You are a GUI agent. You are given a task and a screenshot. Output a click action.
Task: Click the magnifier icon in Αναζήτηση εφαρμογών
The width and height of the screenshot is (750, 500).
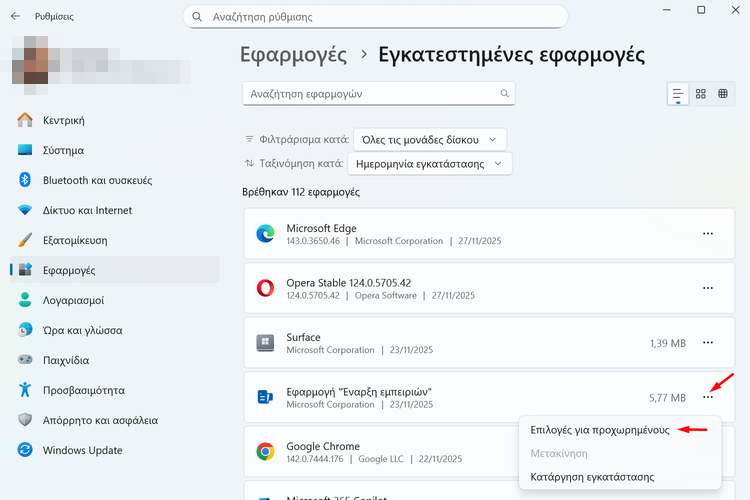[505, 93]
